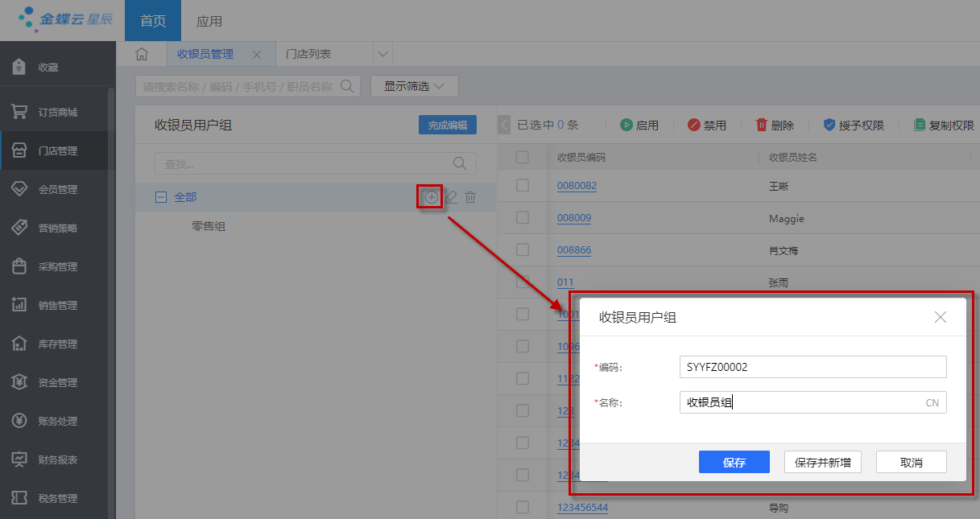The image size is (980, 519).
Task: Click the pencil edit icon beside 全部
Action: coord(451,197)
